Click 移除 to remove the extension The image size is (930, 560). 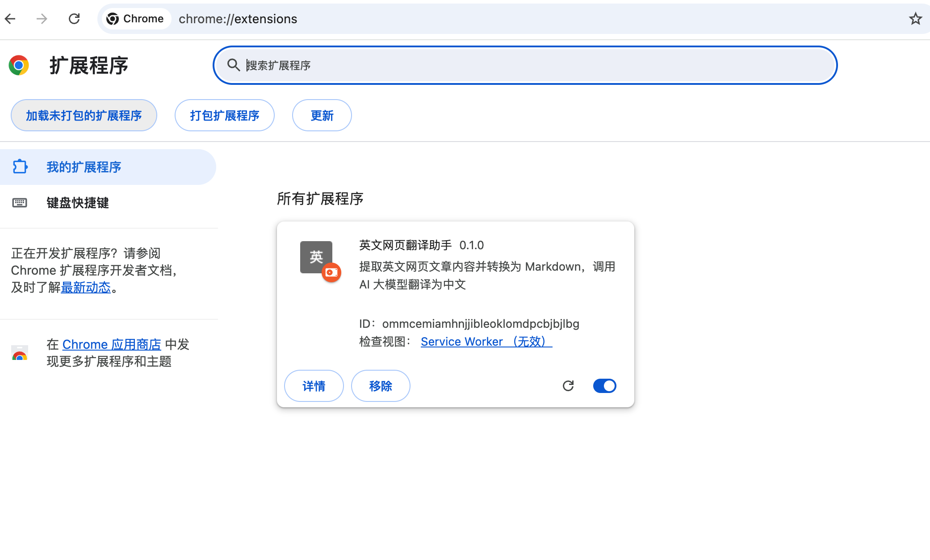click(381, 386)
